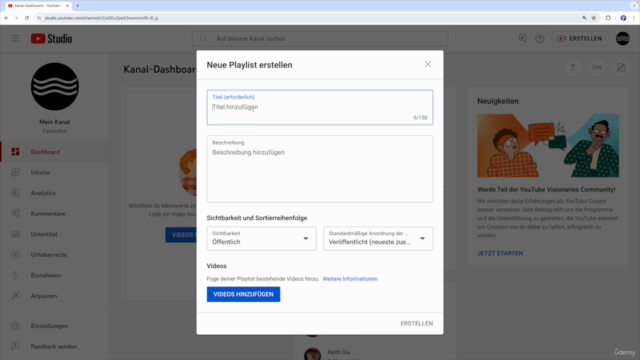This screenshot has height=360, width=640.
Task: Open the Standardmäßige Anordnung dropdown
Action: [378, 238]
